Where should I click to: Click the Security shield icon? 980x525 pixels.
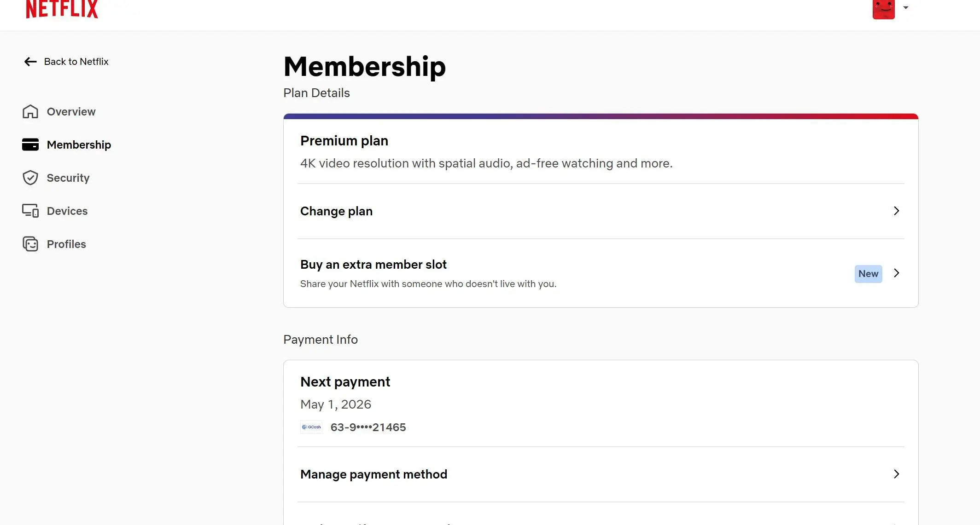(30, 178)
